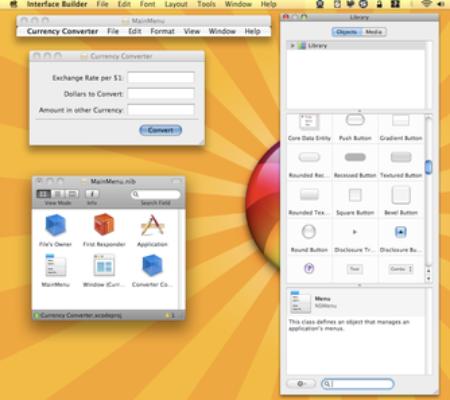The width and height of the screenshot is (450, 400).
Task: Click the Text field library object
Action: pos(355,269)
